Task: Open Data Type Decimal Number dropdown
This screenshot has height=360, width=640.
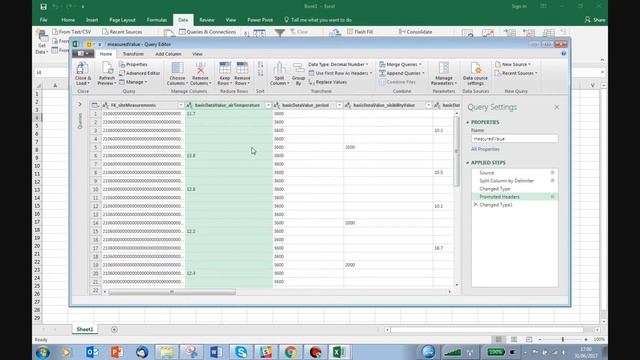Action: coord(338,64)
